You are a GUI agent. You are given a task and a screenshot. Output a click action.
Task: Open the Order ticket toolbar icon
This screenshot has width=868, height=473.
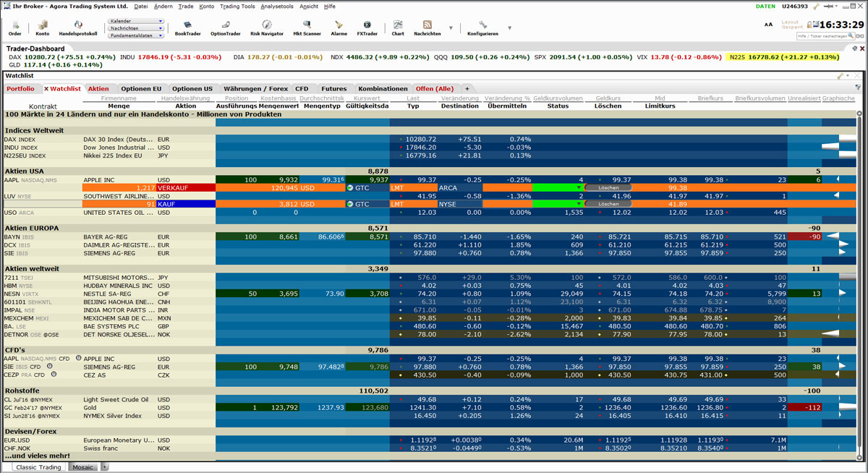(14, 27)
